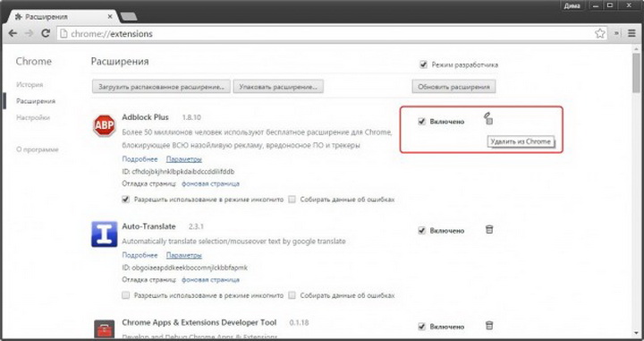Image resolution: width=644 pixels, height=341 pixels.
Task: Reload the extensions page
Action: [46, 34]
